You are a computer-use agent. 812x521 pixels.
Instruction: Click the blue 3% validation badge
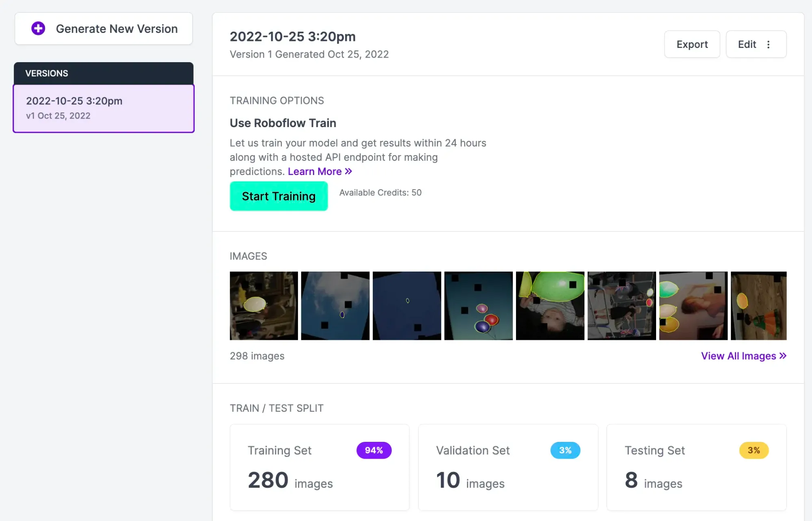pos(565,450)
